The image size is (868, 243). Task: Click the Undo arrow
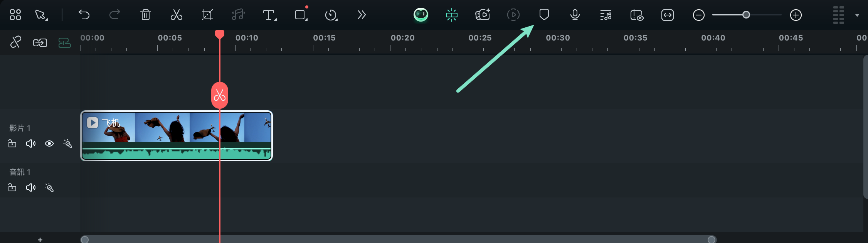[x=84, y=15]
